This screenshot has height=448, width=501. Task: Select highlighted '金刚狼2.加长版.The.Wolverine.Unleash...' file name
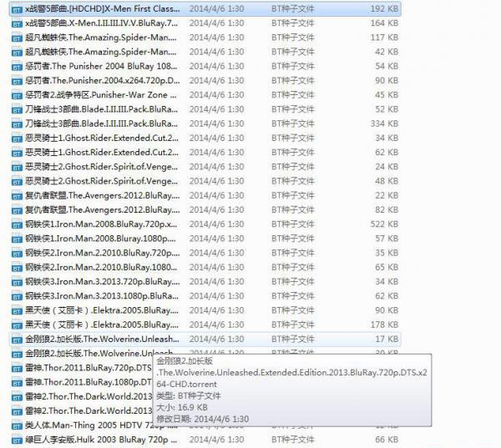coord(102,339)
